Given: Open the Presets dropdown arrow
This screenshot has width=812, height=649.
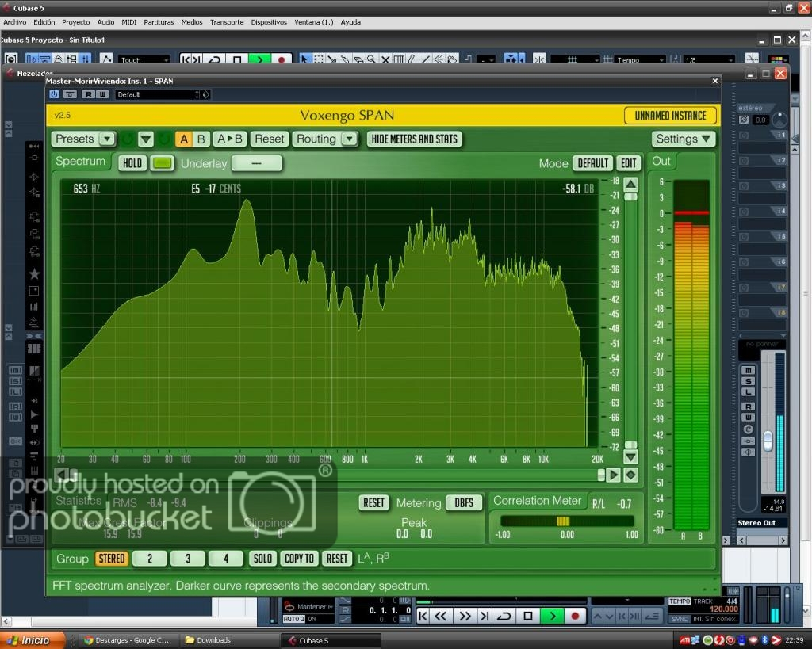Looking at the screenshot, I should pyautogui.click(x=106, y=139).
